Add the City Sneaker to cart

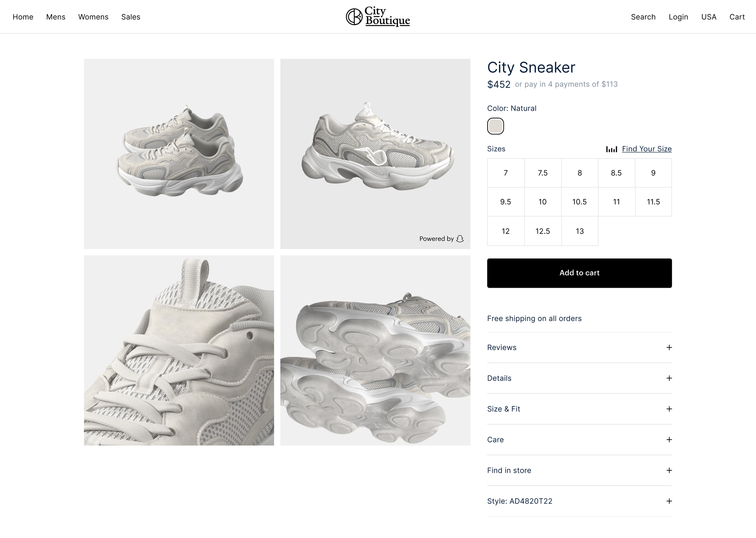pos(579,273)
